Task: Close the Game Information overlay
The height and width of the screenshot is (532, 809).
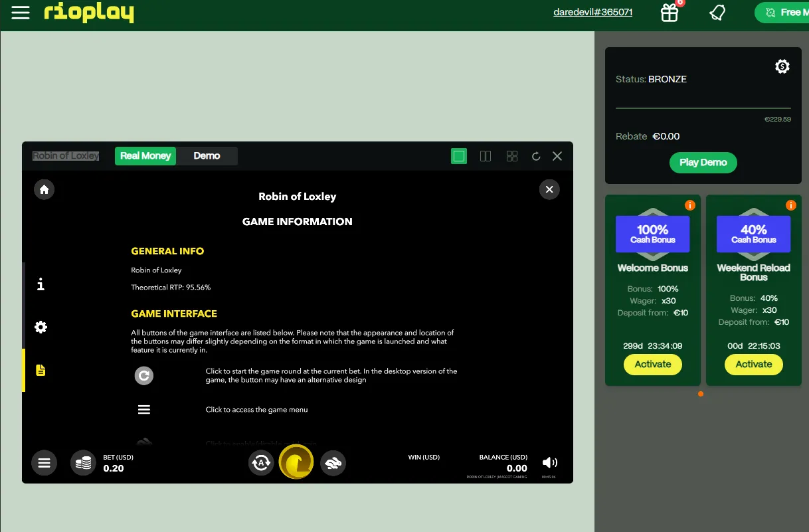Action: pyautogui.click(x=549, y=189)
